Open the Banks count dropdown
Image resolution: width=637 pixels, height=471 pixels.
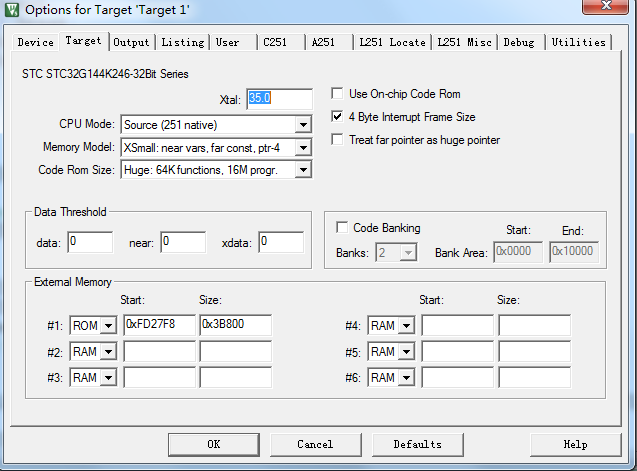(x=408, y=253)
